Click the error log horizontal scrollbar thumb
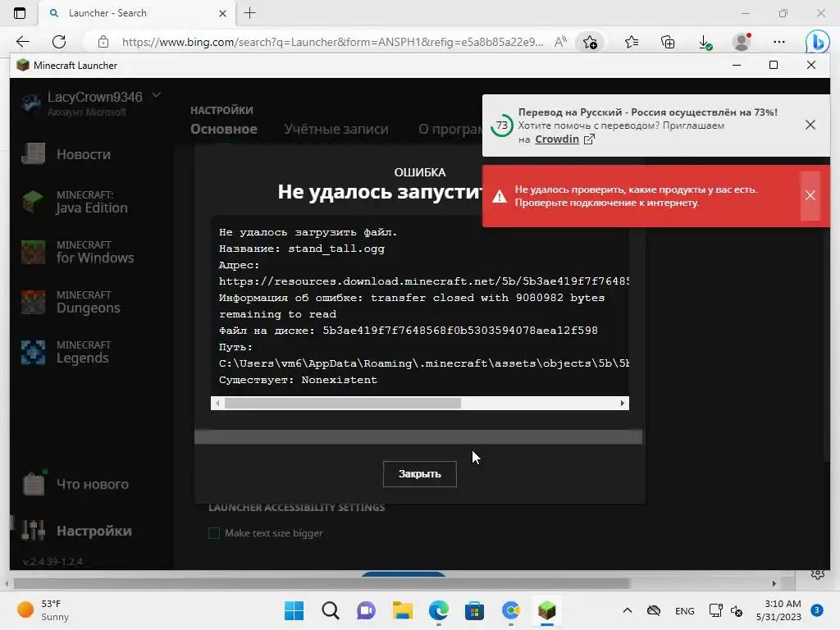The height and width of the screenshot is (630, 840). 342,403
